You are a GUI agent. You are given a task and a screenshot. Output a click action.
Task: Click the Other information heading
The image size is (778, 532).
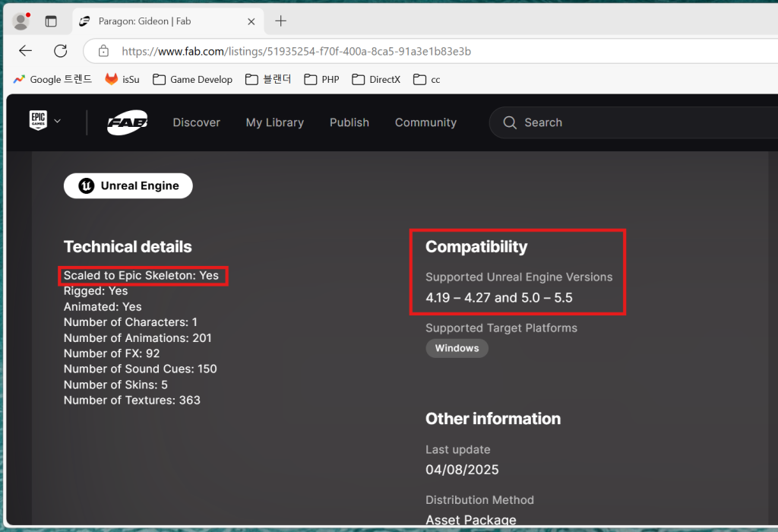[493, 419]
